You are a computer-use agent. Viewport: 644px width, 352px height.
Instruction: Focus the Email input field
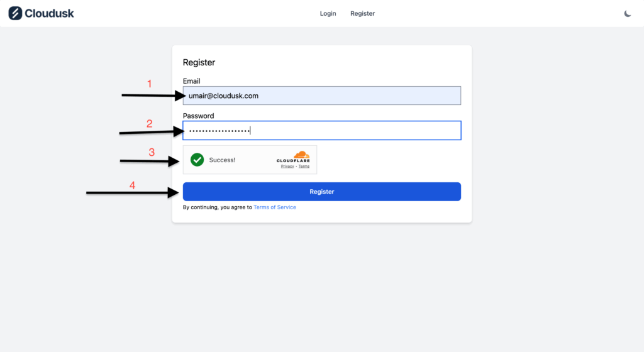click(x=322, y=96)
